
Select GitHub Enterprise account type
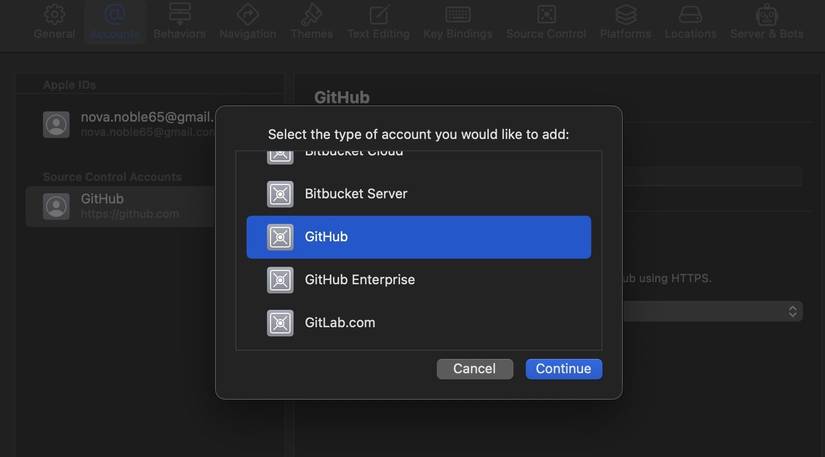point(419,280)
